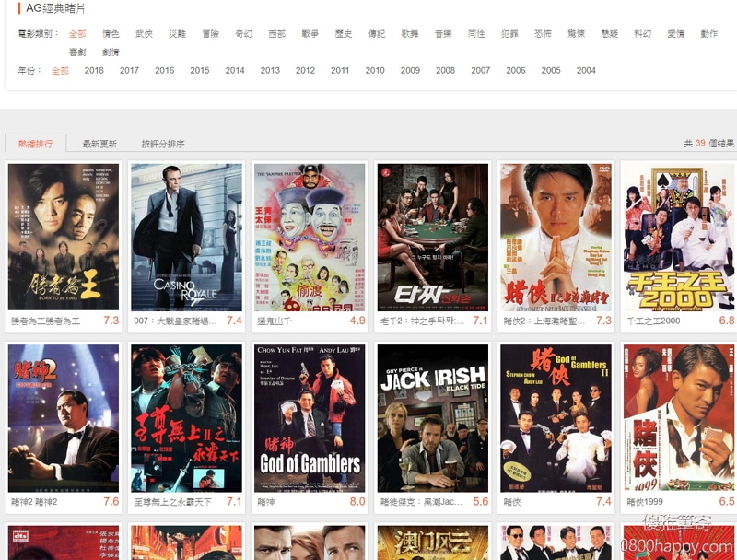737x560 pixels.
Task: Click the 4.9 rating of 猛鬼出千
Action: tap(357, 321)
